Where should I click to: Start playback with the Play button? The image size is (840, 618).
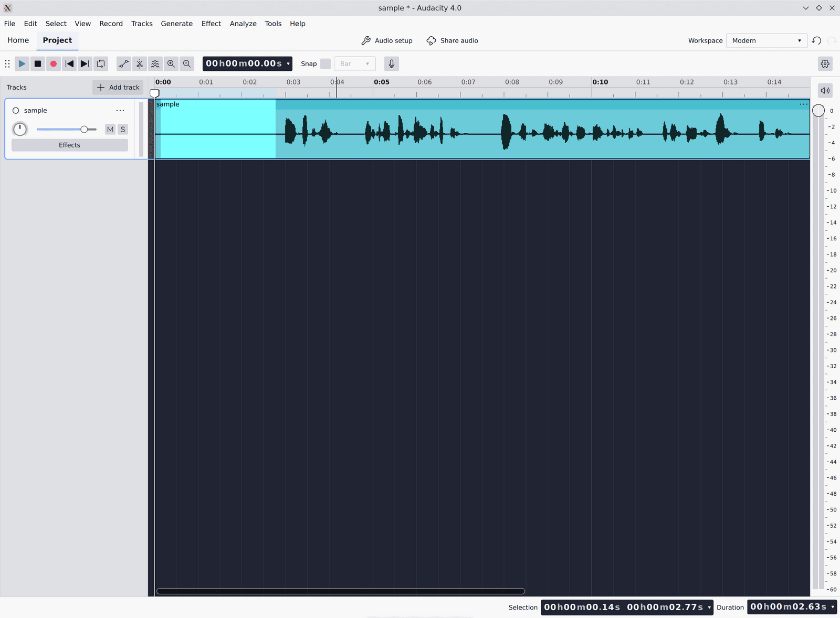point(22,64)
